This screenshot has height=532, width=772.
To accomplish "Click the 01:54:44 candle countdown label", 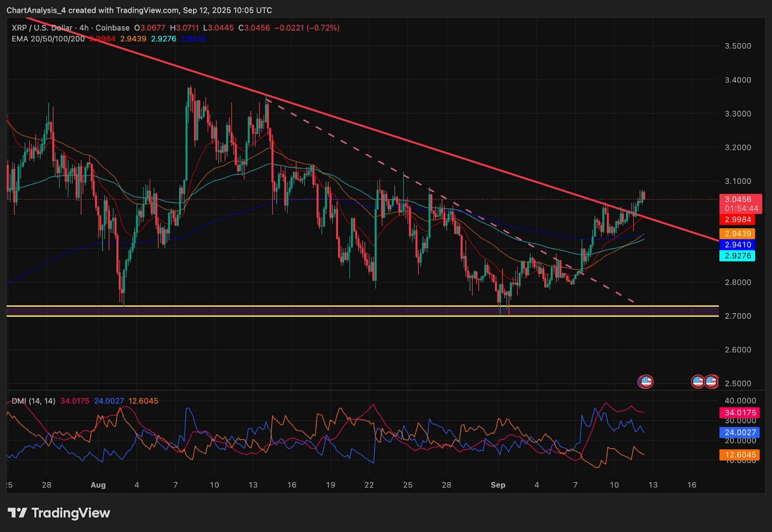I will pyautogui.click(x=741, y=208).
